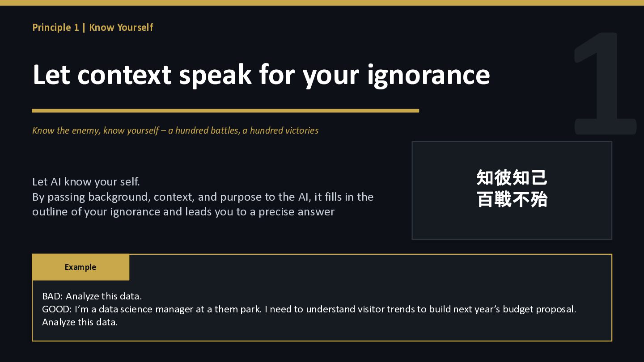
Task: Click the gold bar at the slide top
Action: click(x=322, y=3)
